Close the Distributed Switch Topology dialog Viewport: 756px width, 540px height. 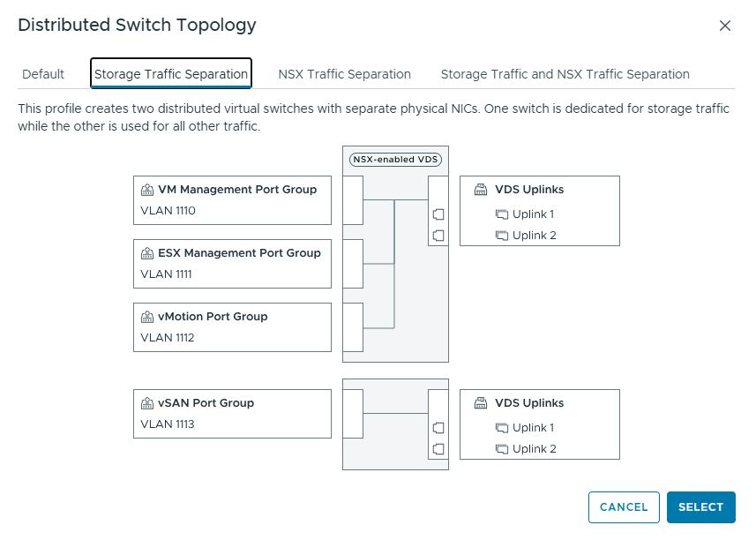pos(725,26)
